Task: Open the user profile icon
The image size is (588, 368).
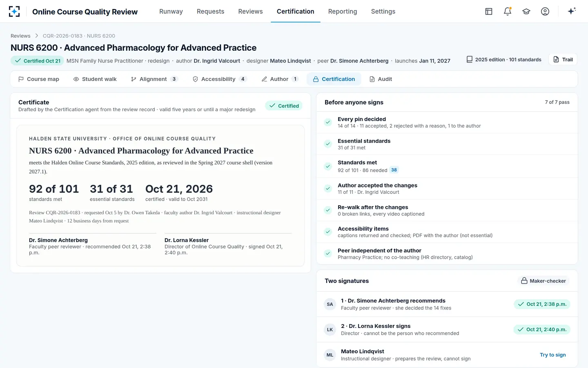Action: click(x=545, y=11)
